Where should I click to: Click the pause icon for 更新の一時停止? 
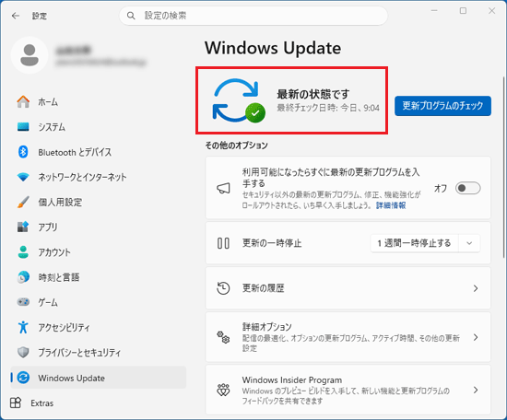(x=223, y=243)
